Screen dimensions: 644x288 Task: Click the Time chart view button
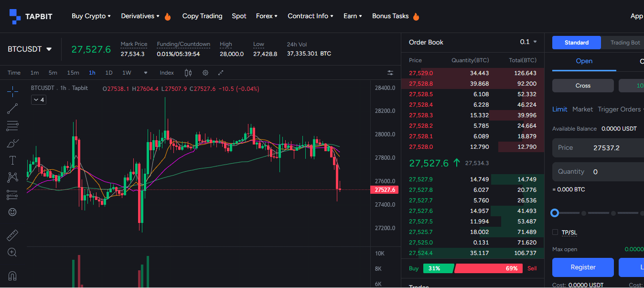click(14, 73)
